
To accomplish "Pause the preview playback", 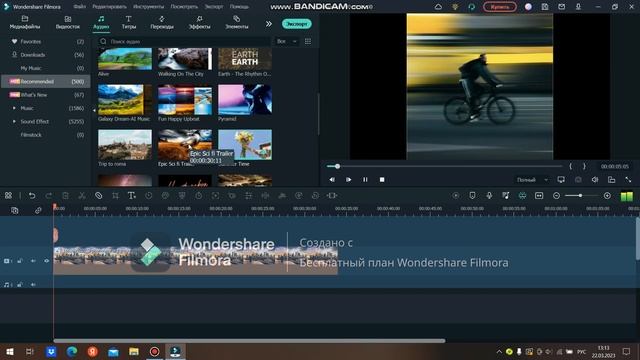I will [x=365, y=180].
